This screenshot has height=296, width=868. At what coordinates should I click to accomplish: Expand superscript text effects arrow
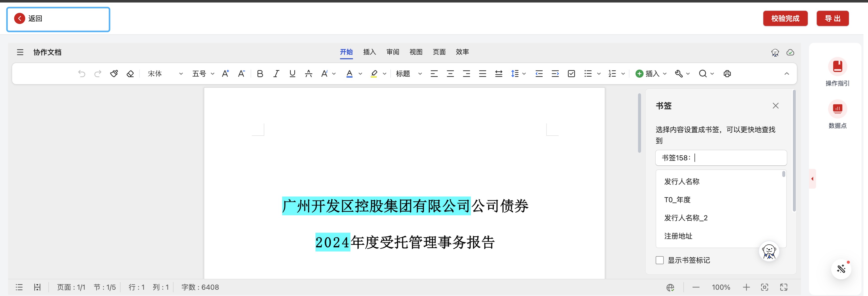334,74
